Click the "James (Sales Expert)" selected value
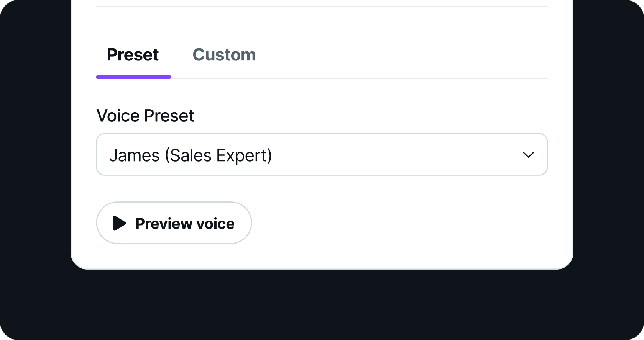This screenshot has width=644, height=340. point(191,155)
